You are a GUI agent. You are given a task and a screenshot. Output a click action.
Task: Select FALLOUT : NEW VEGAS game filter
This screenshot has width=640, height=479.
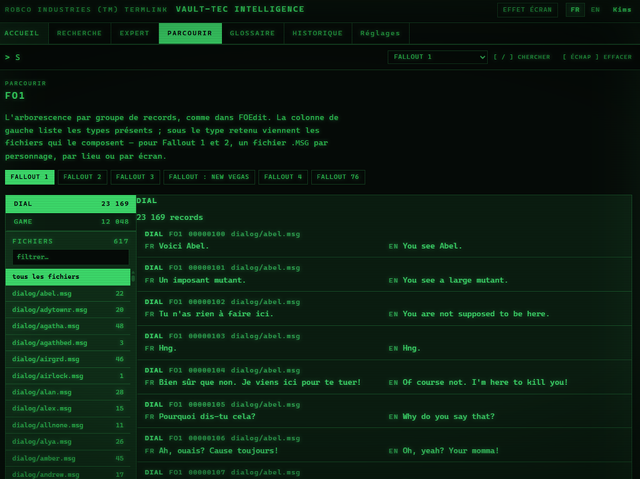pyautogui.click(x=209, y=177)
